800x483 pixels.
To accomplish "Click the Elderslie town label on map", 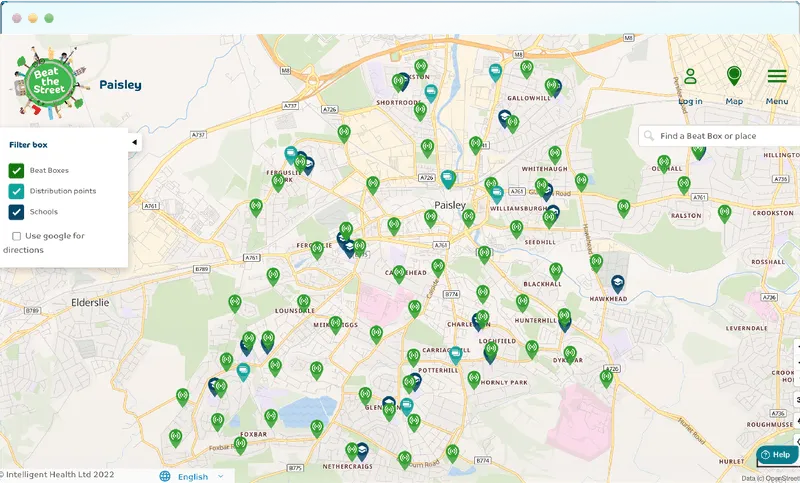I will (x=90, y=302).
